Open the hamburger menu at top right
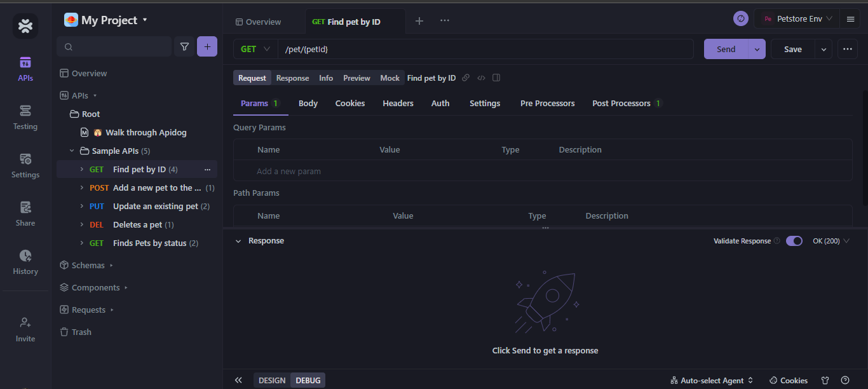Screen dimensions: 868x389 [x=850, y=19]
